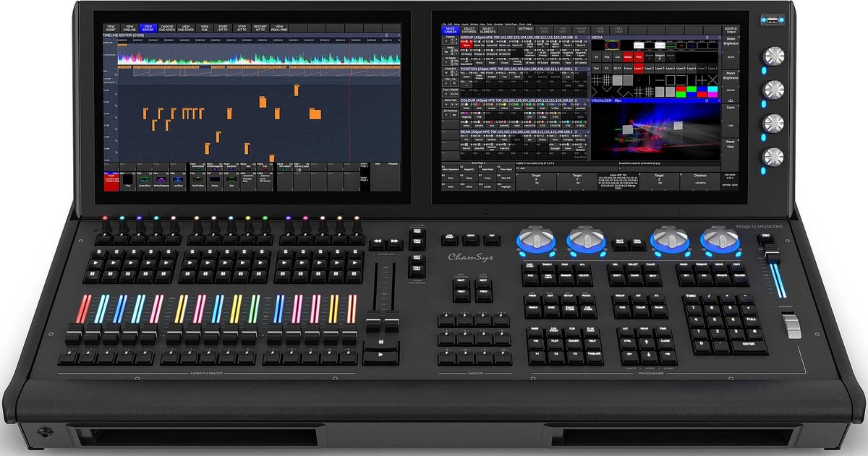This screenshot has width=868, height=456.
Task: Select the Pic2 button in Media window
Action: [639, 57]
